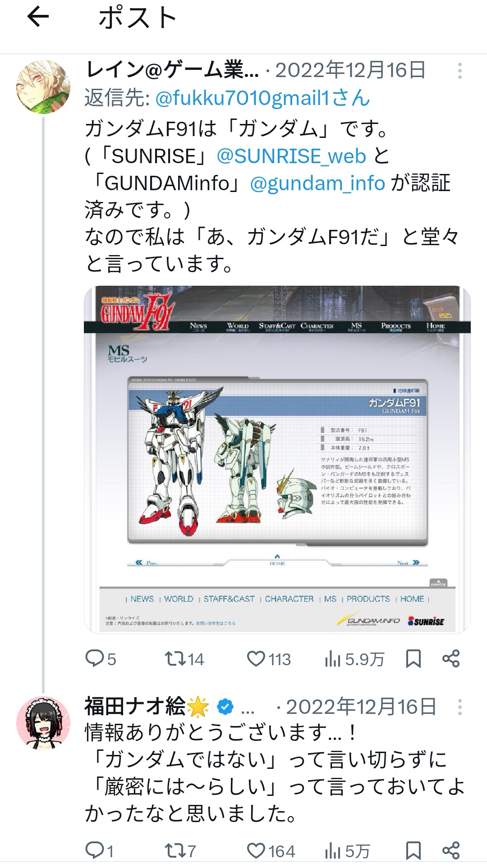Bookmark the Gundam F91 post

tap(413, 659)
